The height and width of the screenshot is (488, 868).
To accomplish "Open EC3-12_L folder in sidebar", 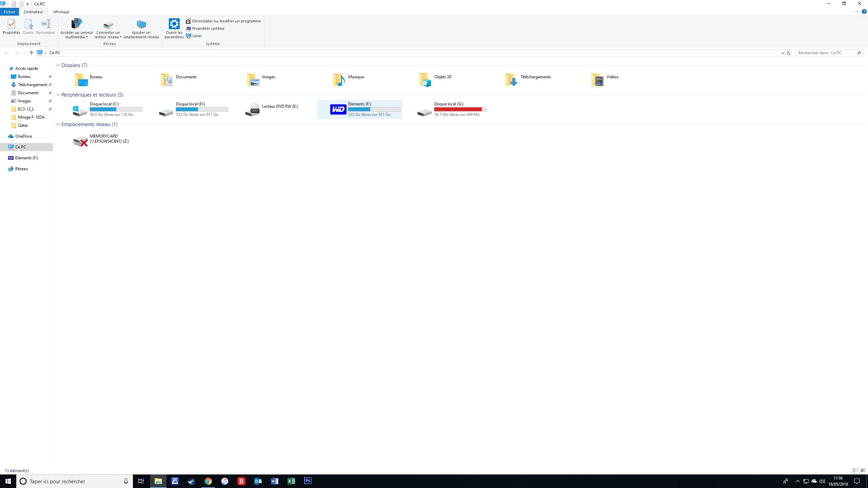I will pyautogui.click(x=26, y=109).
